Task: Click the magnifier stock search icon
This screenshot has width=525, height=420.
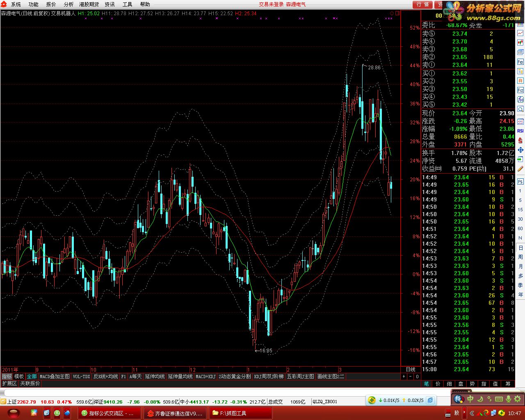Action: 520,109
